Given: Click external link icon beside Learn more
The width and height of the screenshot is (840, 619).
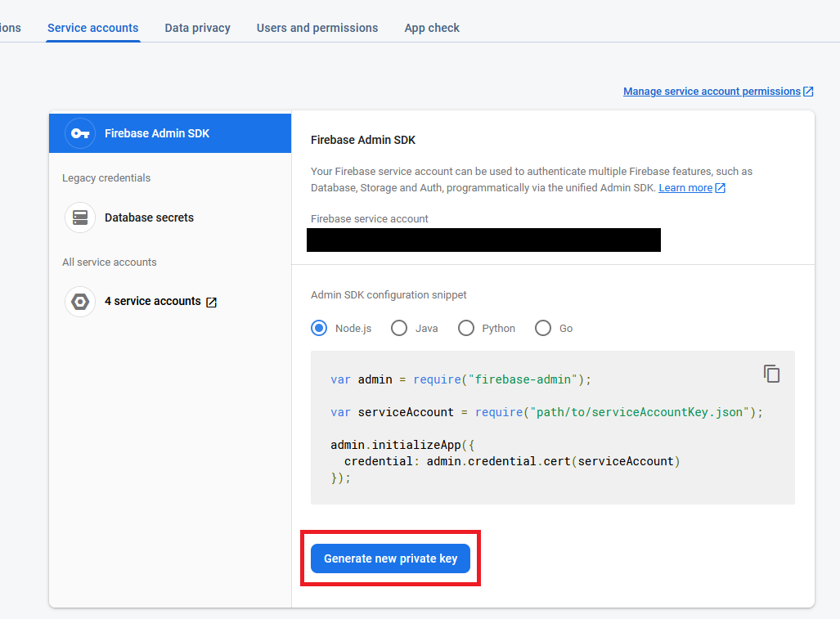Looking at the screenshot, I should coord(721,188).
